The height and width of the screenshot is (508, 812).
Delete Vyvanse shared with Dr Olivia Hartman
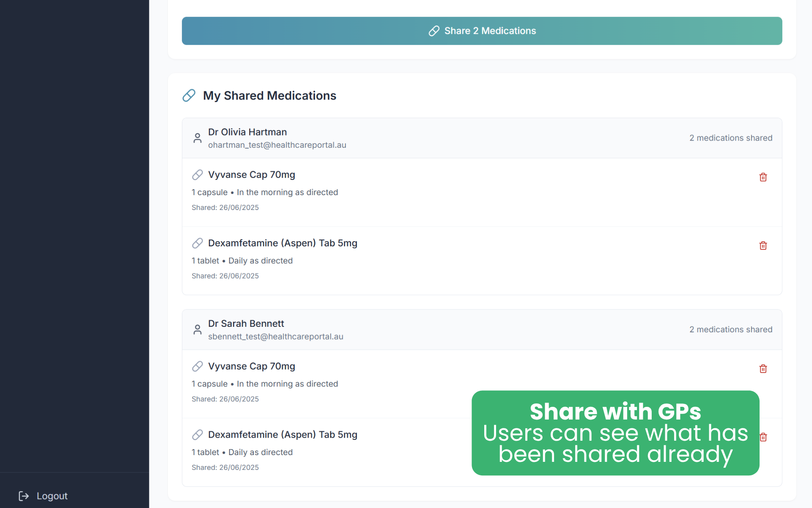(x=763, y=177)
